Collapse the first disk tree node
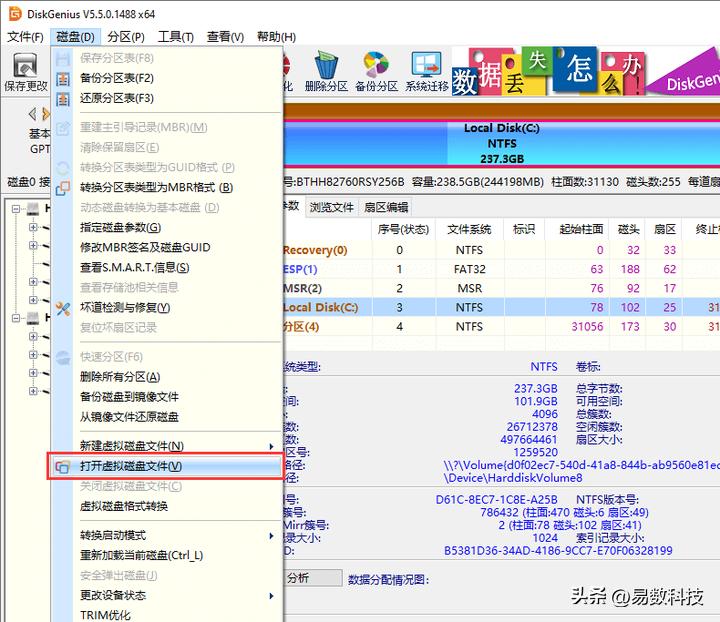Viewport: 720px width, 622px height. [x=16, y=209]
